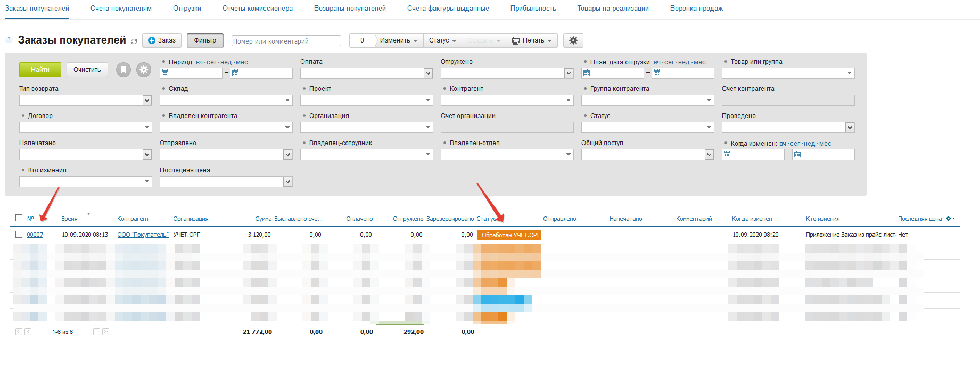
Task: Set План. дата отгрузки to вч link
Action: [657, 62]
